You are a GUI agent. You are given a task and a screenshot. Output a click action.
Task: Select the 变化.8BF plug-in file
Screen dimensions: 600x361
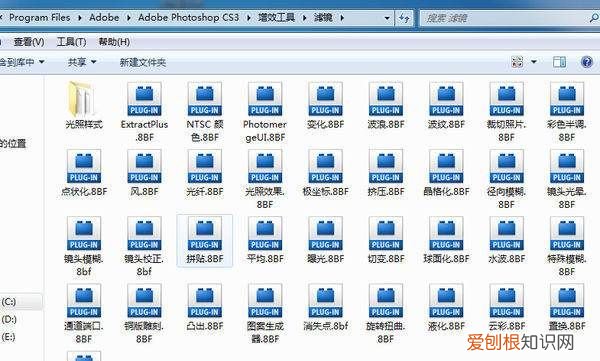pyautogui.click(x=325, y=105)
